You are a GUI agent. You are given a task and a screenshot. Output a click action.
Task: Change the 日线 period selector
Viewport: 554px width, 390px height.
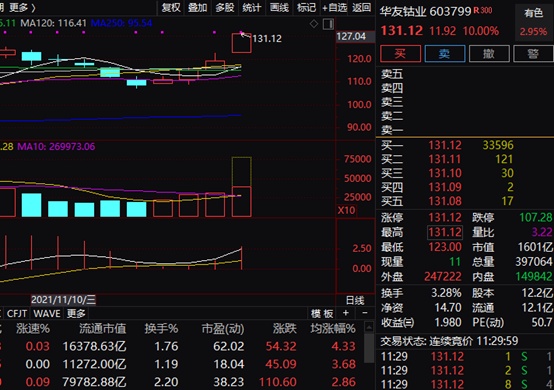point(355,301)
